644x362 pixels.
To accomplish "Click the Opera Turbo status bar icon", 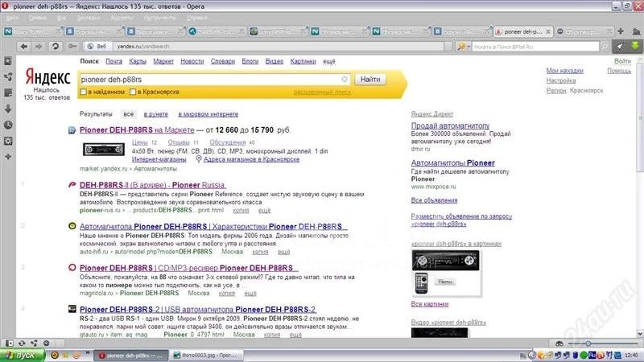I will 46,343.
